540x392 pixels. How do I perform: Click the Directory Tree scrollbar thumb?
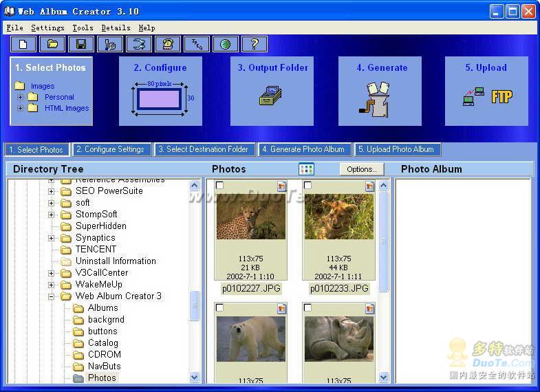(x=194, y=306)
